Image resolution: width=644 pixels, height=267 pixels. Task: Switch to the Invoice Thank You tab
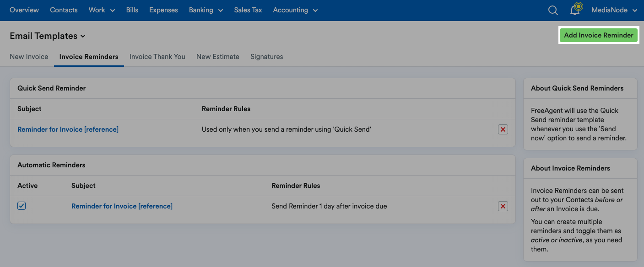point(157,57)
